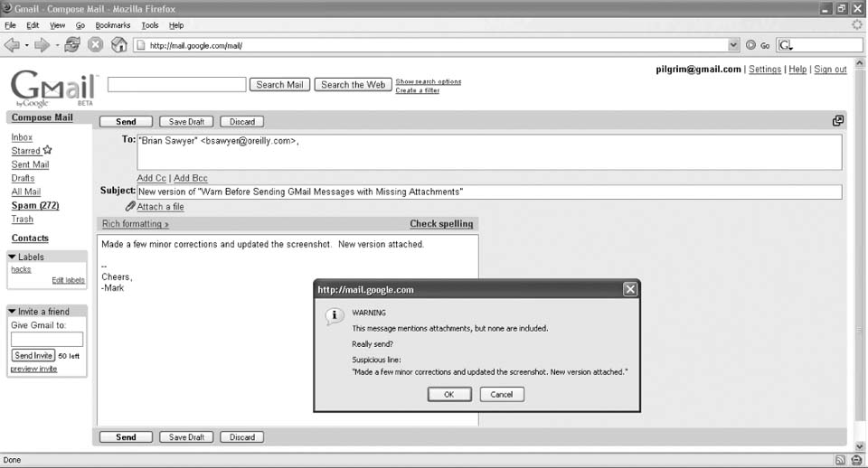Collapse the Invite a friend section

click(13, 312)
